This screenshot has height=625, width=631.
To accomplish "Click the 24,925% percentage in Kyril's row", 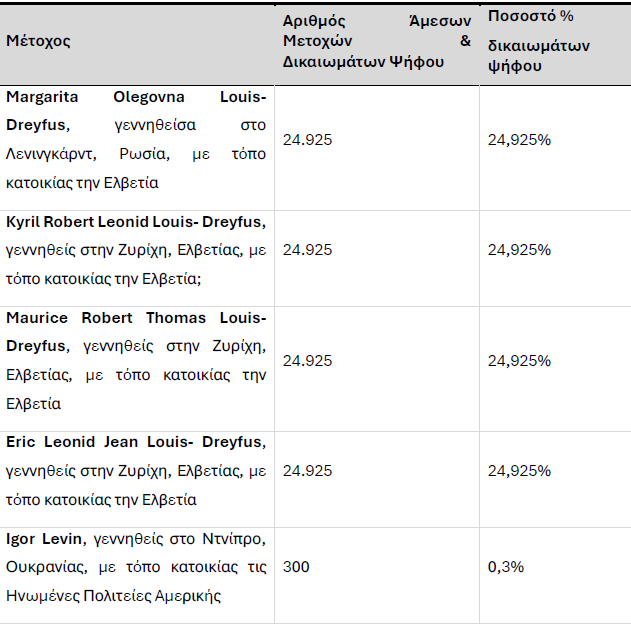I will click(519, 250).
